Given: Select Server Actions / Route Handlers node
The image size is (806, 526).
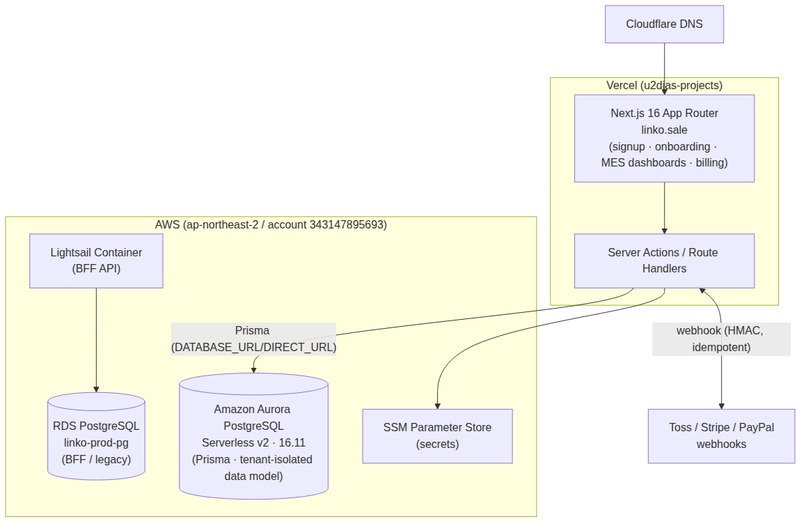Looking at the screenshot, I should [664, 261].
